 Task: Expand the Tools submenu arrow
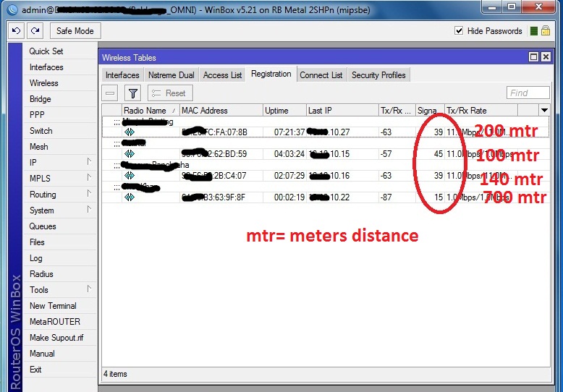pyautogui.click(x=90, y=289)
